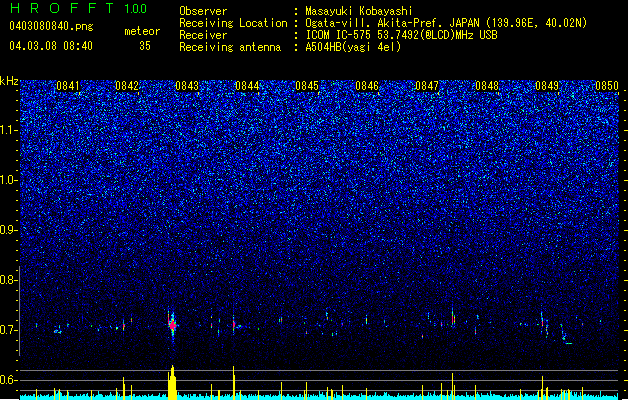Click the 0.9 kHz frequency axis label
This screenshot has width=629, height=400.
pos(9,230)
